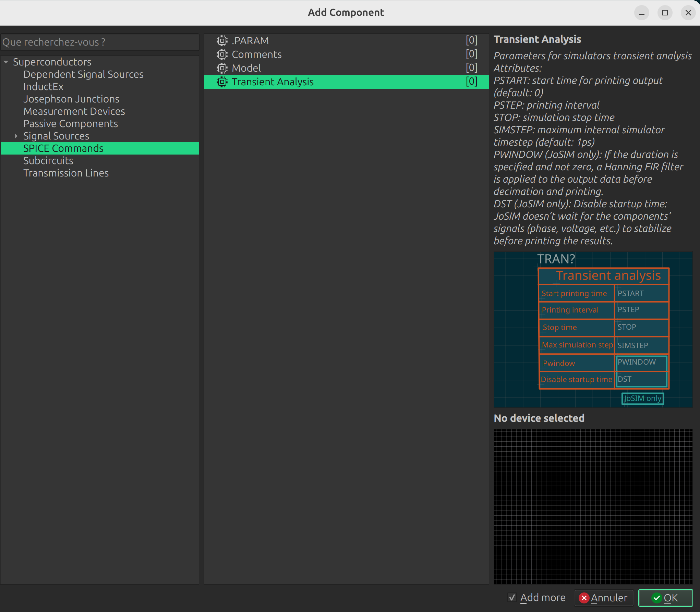
Task: Click the TRAN? reference label in preview
Action: point(556,259)
